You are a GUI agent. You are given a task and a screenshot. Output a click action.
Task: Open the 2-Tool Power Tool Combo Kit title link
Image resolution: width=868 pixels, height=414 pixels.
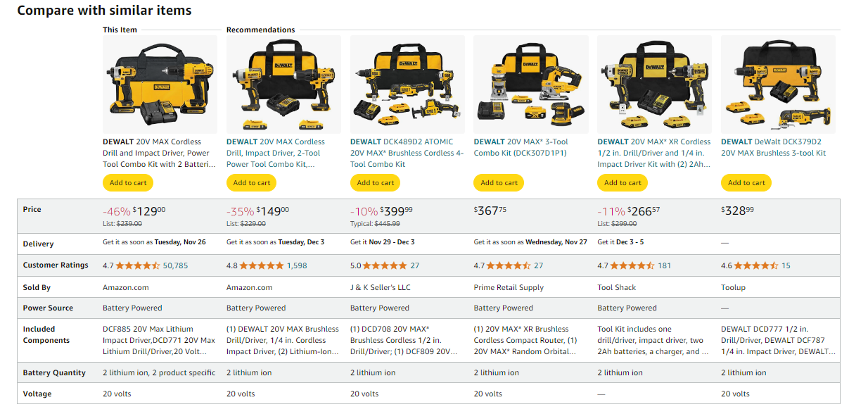click(x=276, y=153)
